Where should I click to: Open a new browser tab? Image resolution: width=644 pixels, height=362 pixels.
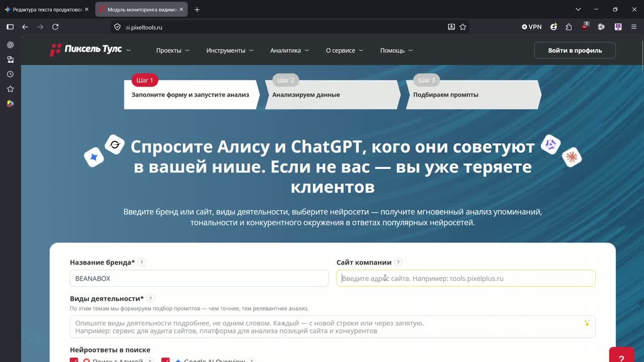pyautogui.click(x=197, y=10)
